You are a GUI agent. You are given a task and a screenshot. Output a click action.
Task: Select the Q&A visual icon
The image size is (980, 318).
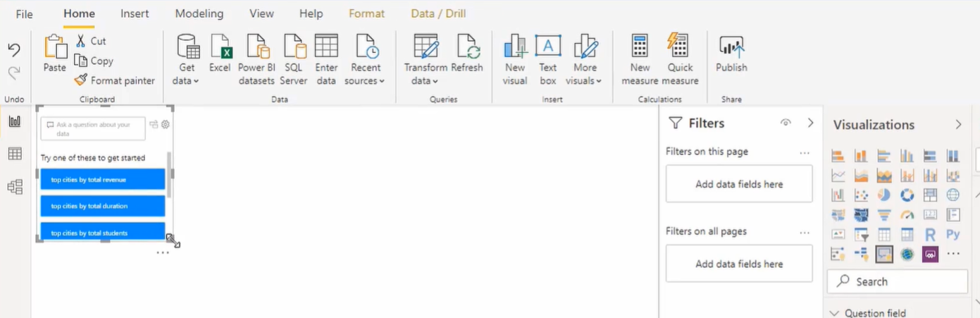click(884, 254)
